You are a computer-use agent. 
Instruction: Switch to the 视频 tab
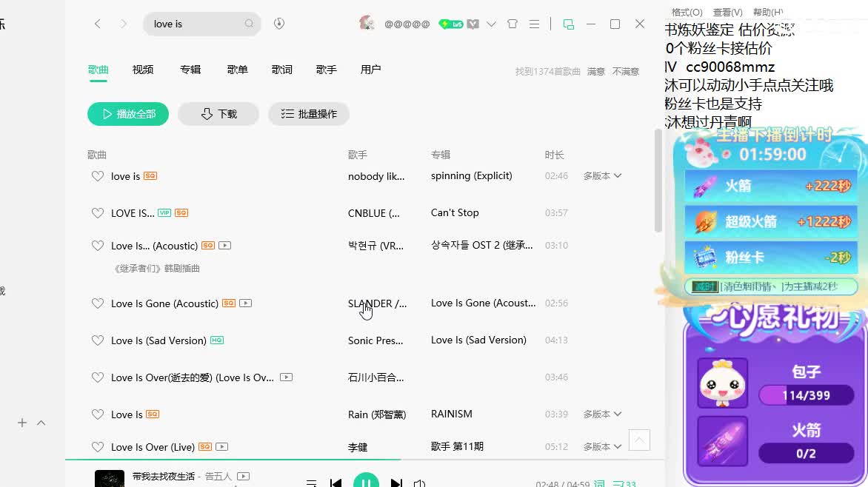142,69
